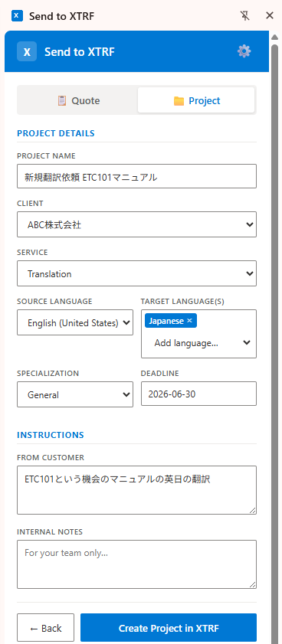Click the SPECIALIZATION label
Screen dimensions: 282x644
pyautogui.click(x=48, y=374)
